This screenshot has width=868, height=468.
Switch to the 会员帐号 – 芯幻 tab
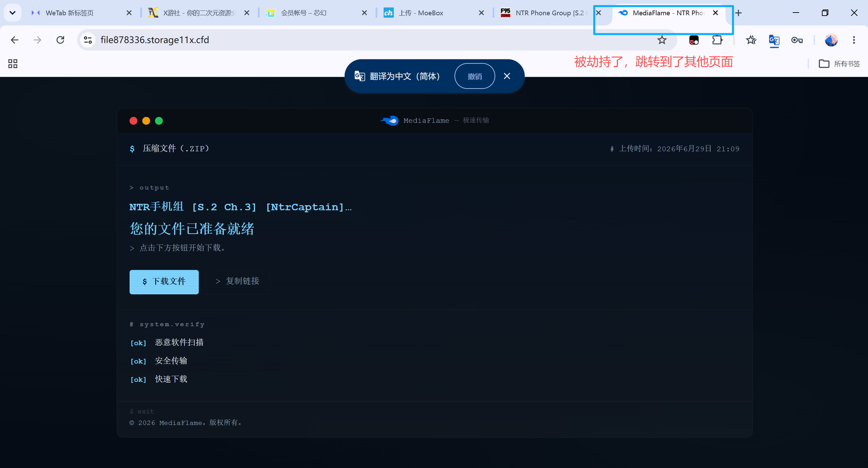[304, 13]
